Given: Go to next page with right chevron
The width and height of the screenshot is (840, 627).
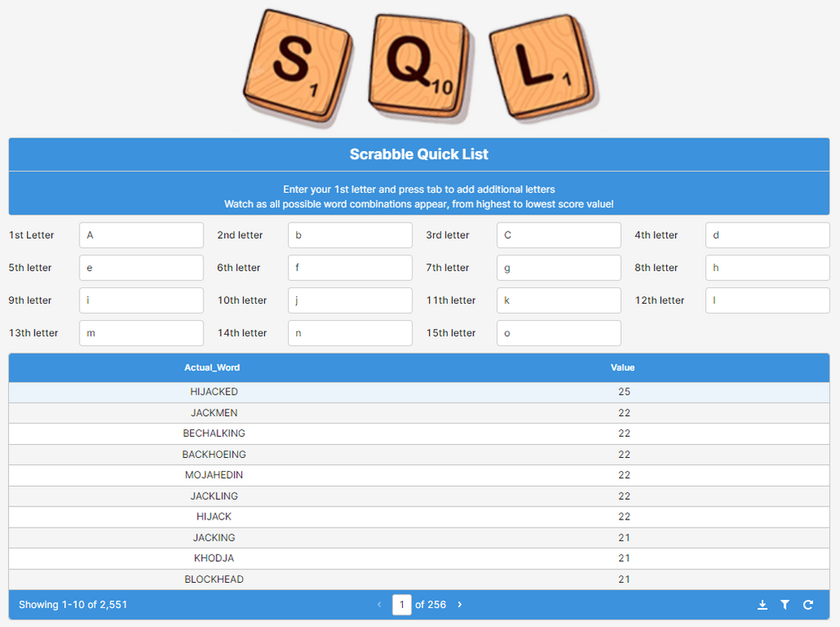Looking at the screenshot, I should point(459,605).
